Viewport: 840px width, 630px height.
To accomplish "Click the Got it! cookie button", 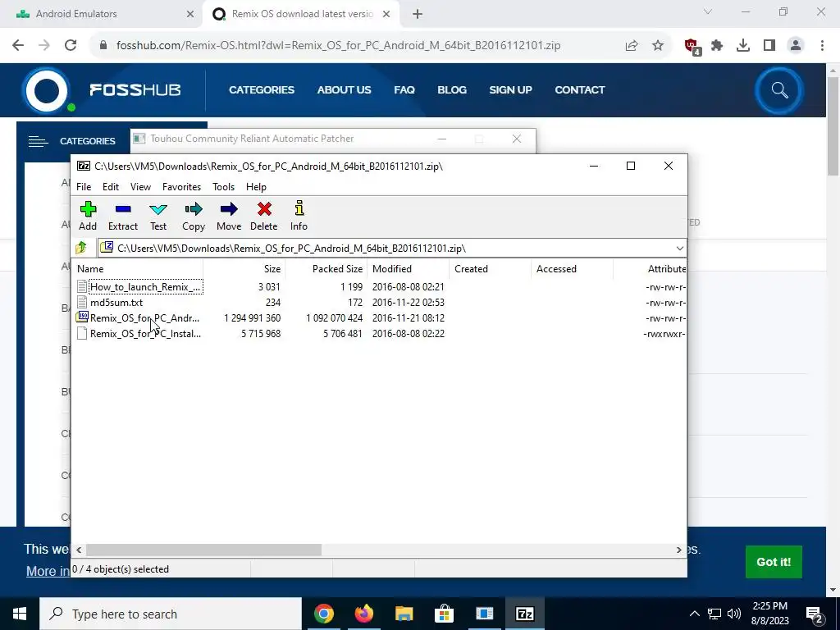I will [774, 562].
